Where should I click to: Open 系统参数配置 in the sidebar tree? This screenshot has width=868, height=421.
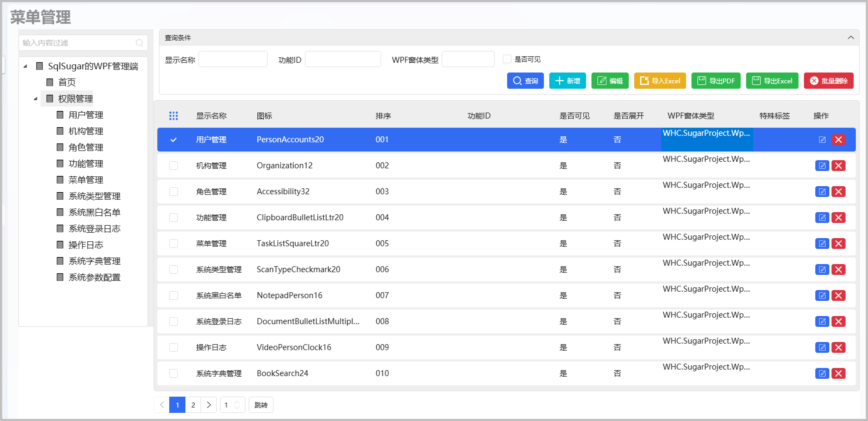pos(94,277)
